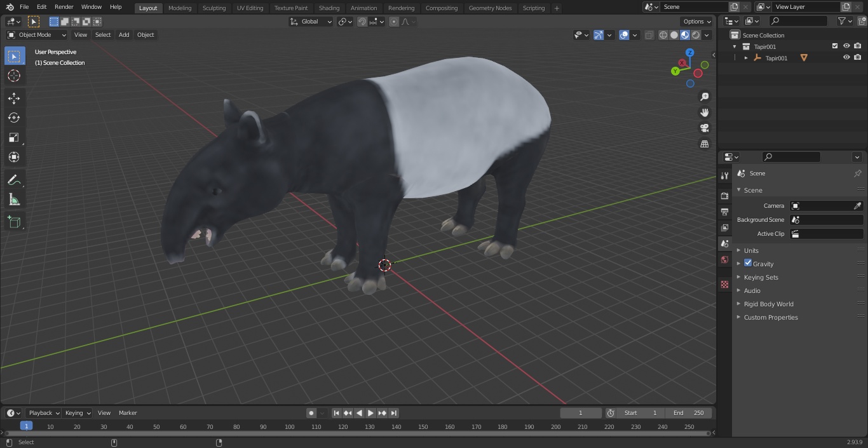The height and width of the screenshot is (448, 868).
Task: Activate the Rotate tool
Action: point(14,118)
